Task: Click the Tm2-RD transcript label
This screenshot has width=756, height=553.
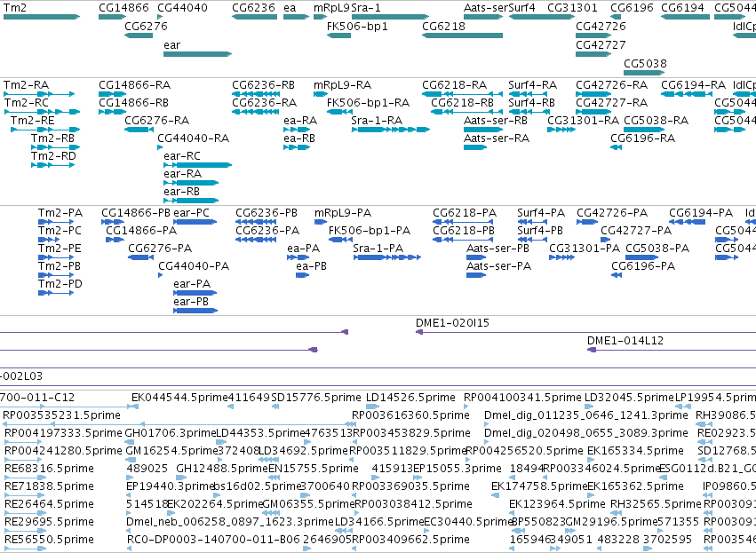Action: point(53,156)
